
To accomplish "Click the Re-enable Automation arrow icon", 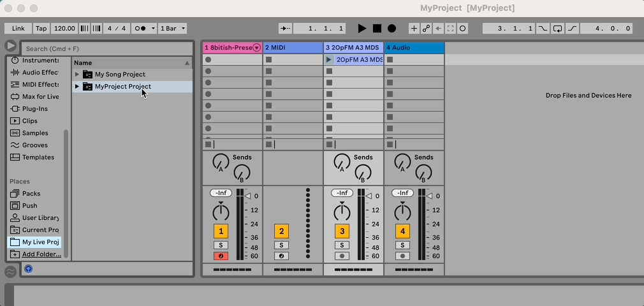I will point(438,28).
